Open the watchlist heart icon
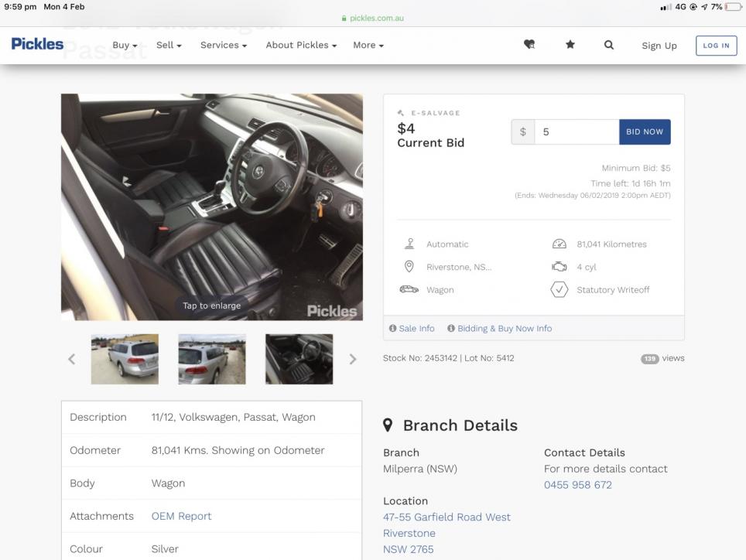Screen dimensions: 746x560 coord(529,45)
